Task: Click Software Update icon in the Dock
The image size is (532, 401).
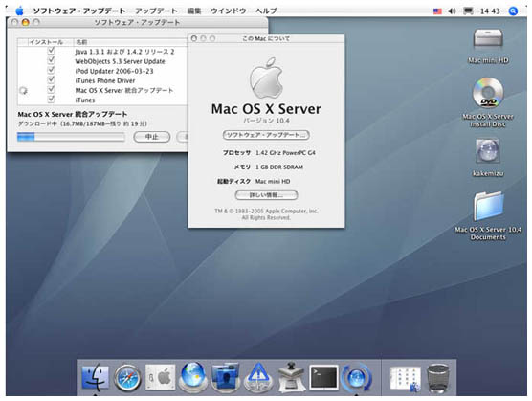Action: pos(356,378)
